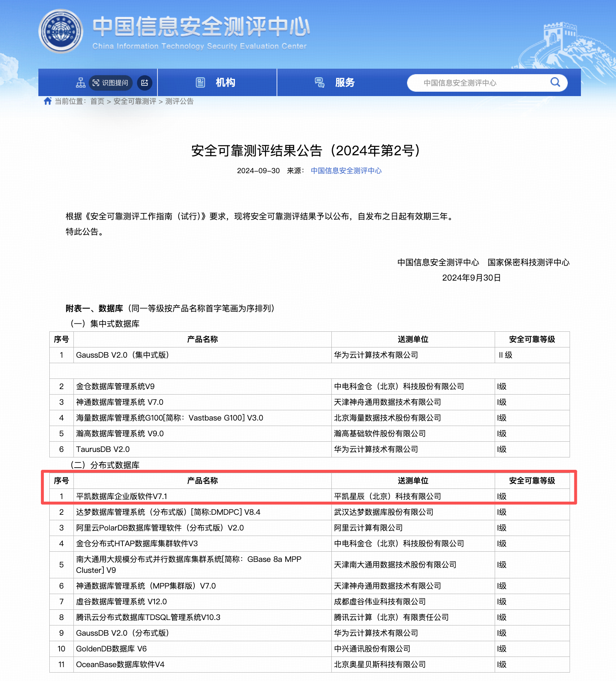This screenshot has height=681, width=616.
Task: Click the cell 北京海量数据技术股份有限公司
Action: [413, 418]
